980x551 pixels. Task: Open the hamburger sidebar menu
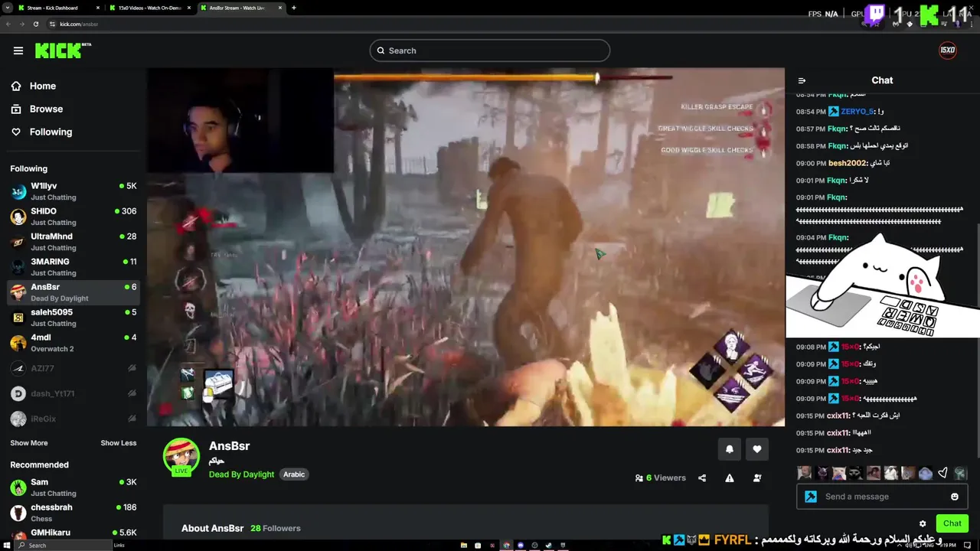pyautogui.click(x=18, y=51)
